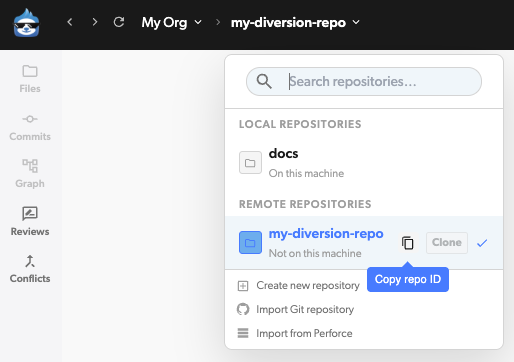
Task: Select the docs local repository
Action: (364, 163)
